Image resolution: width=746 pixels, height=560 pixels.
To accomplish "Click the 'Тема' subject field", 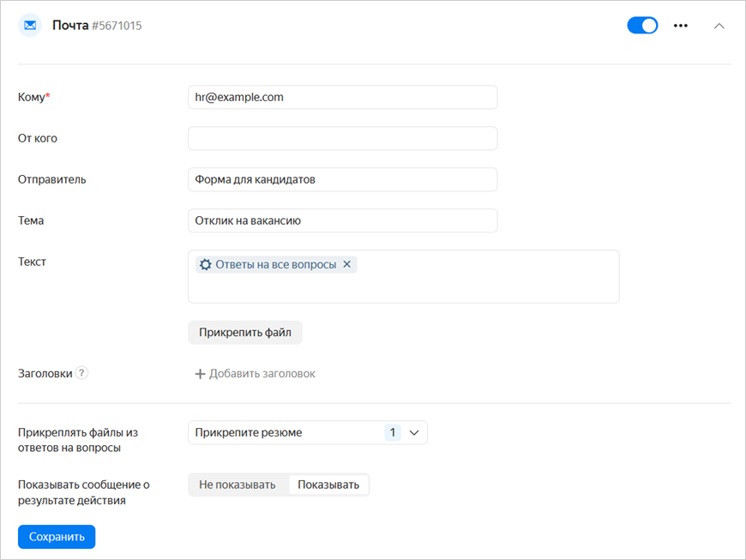I will pyautogui.click(x=342, y=221).
